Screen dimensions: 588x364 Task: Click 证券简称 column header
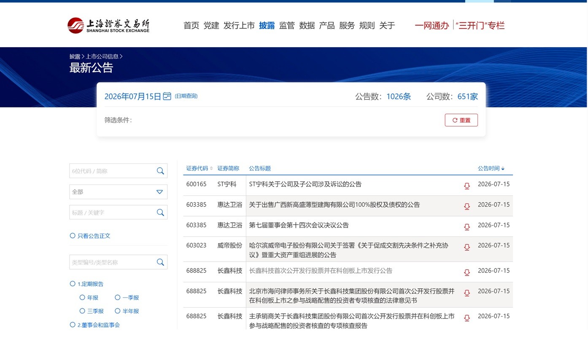pos(228,168)
